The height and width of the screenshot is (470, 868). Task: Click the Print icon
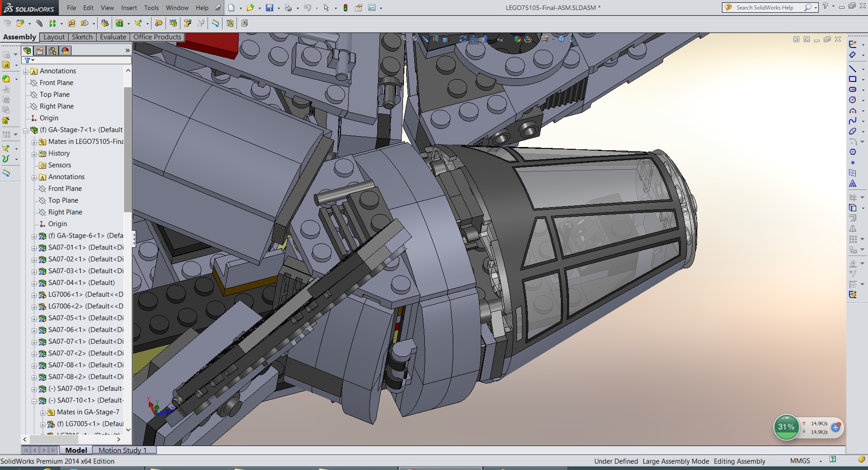point(288,8)
